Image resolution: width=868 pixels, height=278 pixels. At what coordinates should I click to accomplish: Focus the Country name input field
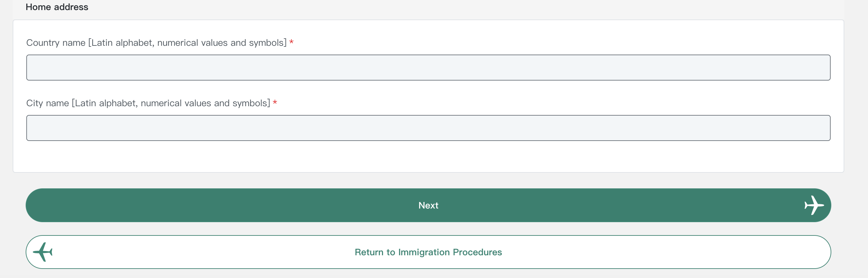428,68
